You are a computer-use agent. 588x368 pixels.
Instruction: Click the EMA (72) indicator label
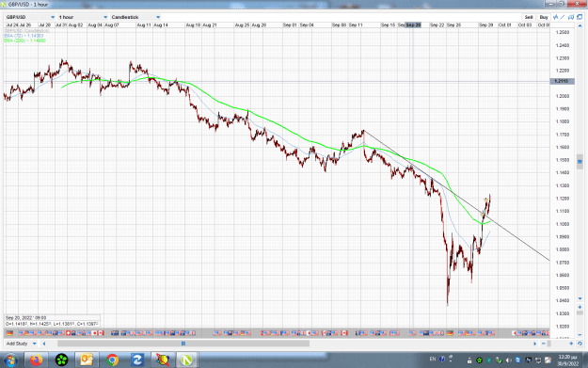pos(24,35)
